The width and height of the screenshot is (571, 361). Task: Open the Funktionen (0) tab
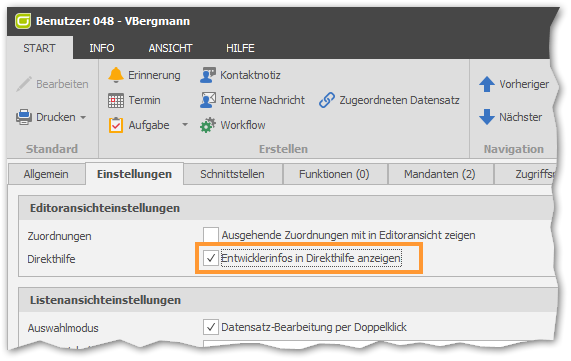click(x=334, y=174)
